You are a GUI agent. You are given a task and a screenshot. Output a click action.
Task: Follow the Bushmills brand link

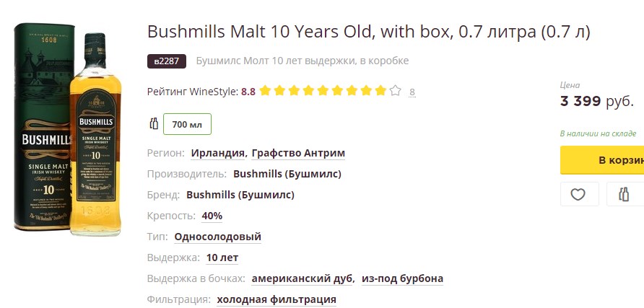(x=240, y=195)
